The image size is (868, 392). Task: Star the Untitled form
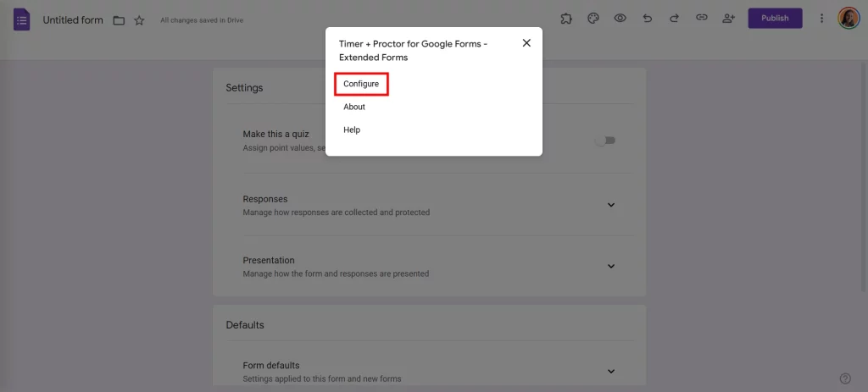[139, 20]
